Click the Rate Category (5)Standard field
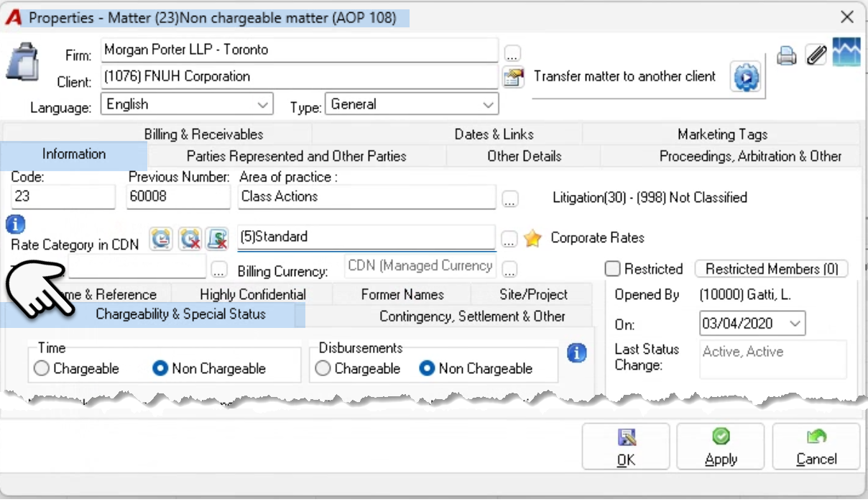The width and height of the screenshot is (868, 502). (366, 237)
